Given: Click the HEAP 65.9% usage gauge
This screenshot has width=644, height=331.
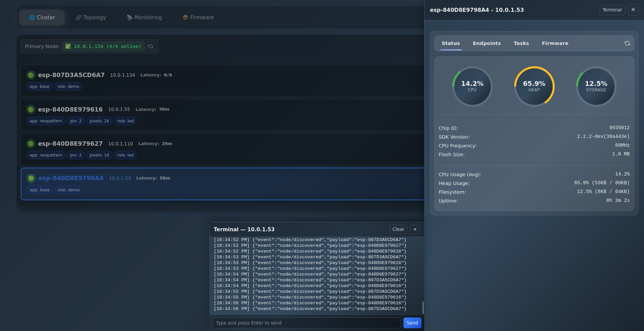Looking at the screenshot, I should [534, 86].
